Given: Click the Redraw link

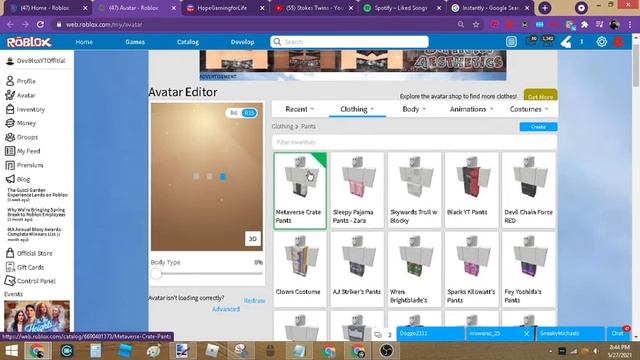Looking at the screenshot, I should click(254, 300).
